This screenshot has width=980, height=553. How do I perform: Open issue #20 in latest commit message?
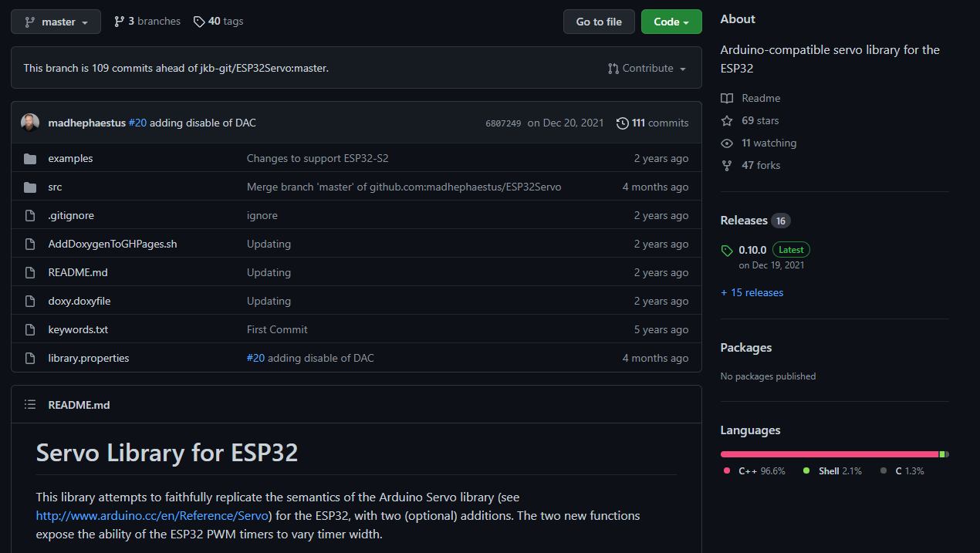(x=137, y=123)
